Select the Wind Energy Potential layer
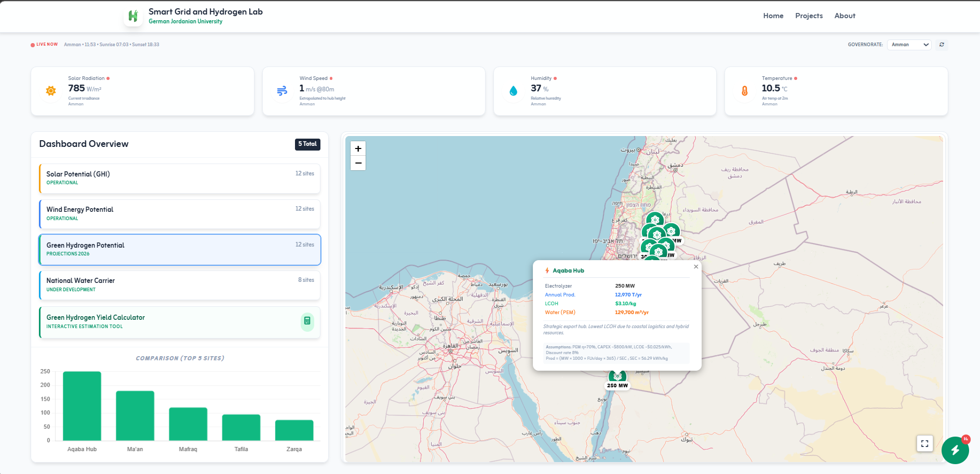This screenshot has width=980, height=474. (180, 214)
